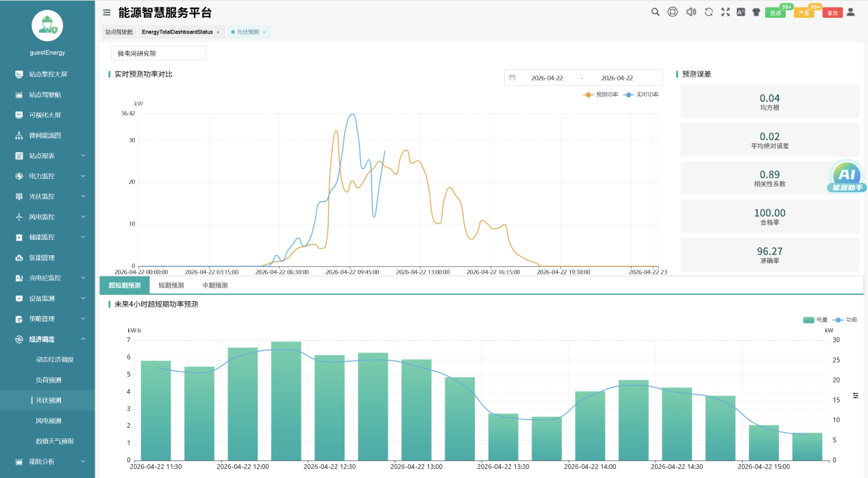This screenshot has width=868, height=478.
Task: Switch to the 中期预测 tab
Action: point(214,285)
